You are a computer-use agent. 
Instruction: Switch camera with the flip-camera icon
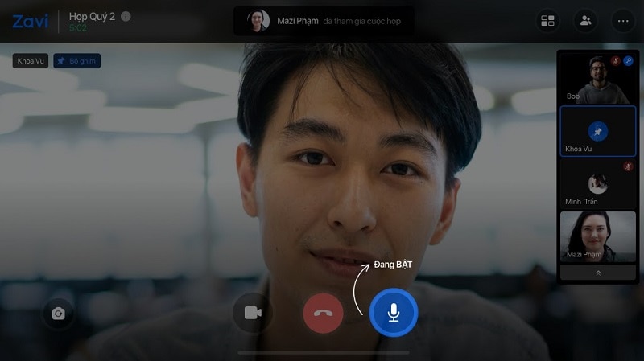[58, 314]
